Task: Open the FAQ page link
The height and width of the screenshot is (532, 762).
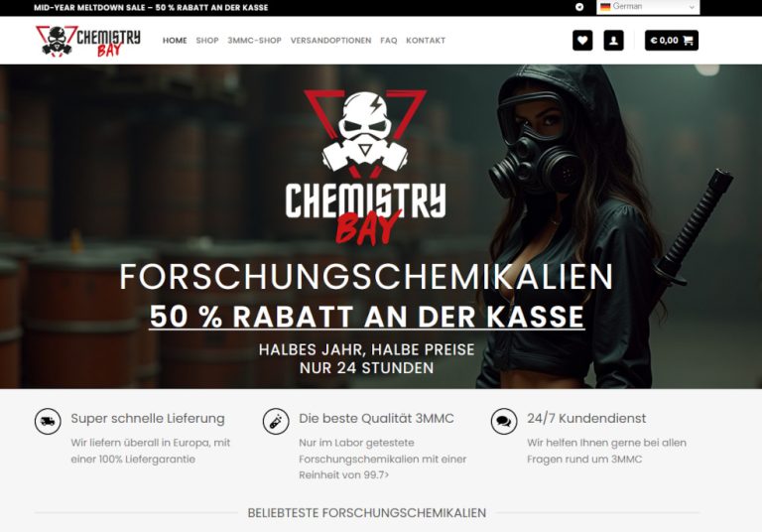Action: (388, 41)
